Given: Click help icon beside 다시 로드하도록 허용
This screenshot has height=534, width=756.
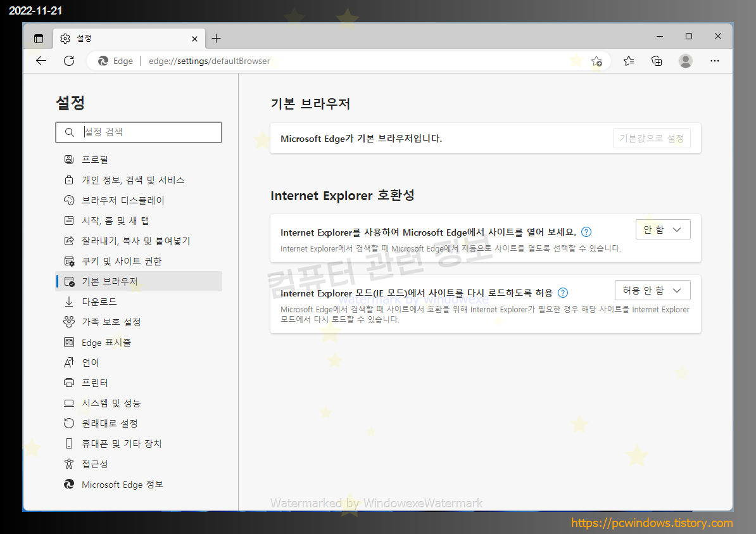Looking at the screenshot, I should pyautogui.click(x=563, y=293).
